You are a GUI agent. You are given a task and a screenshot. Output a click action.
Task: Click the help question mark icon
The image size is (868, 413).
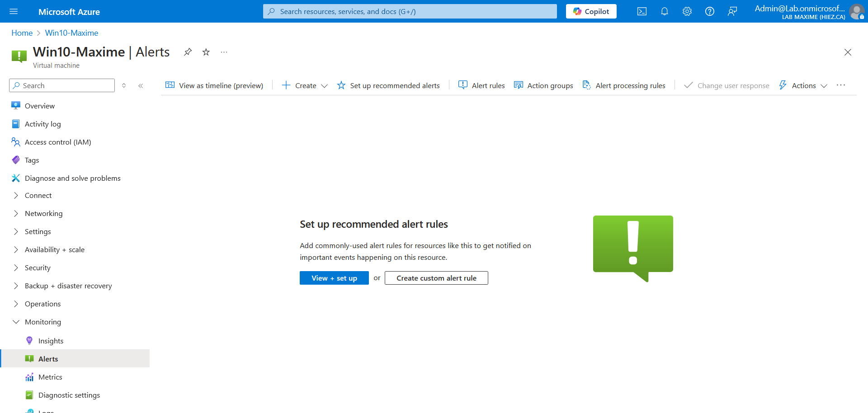(709, 11)
